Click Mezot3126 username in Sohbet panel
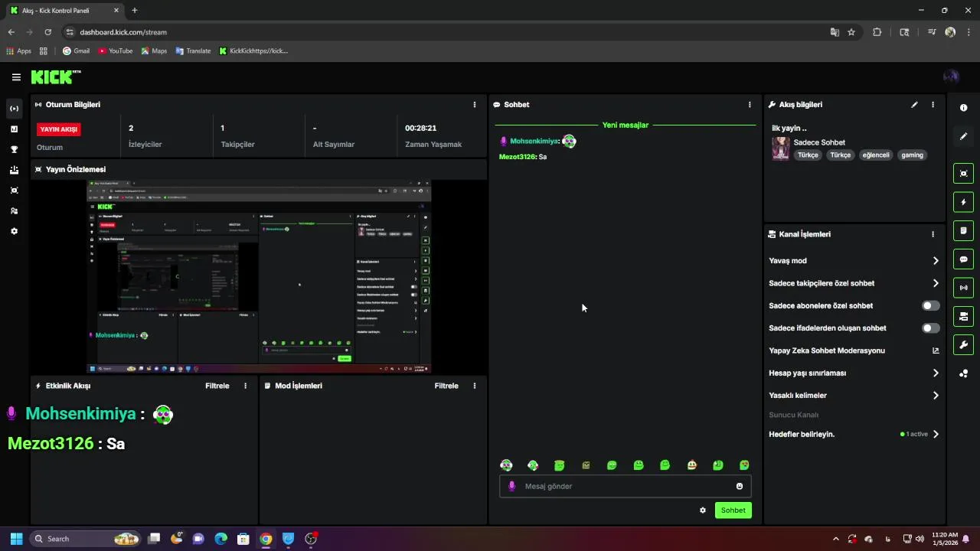 point(517,157)
